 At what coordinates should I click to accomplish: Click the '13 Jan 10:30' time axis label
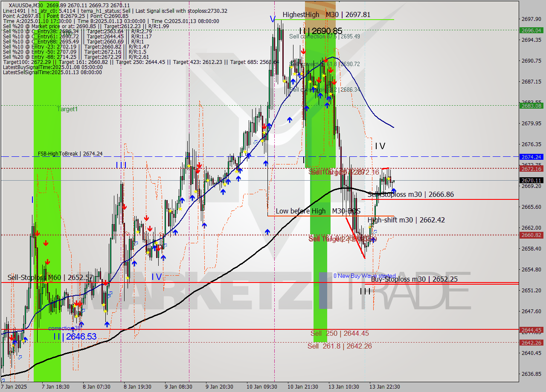click(343, 386)
